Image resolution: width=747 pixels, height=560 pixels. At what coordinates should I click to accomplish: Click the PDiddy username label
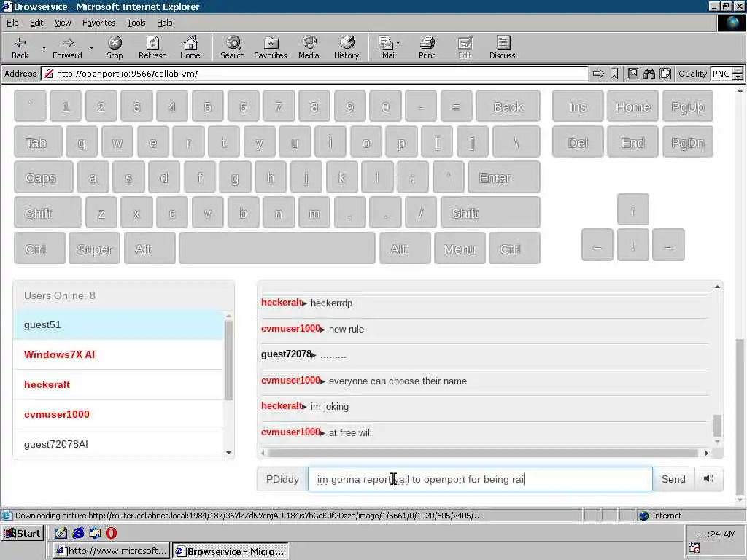[282, 478]
